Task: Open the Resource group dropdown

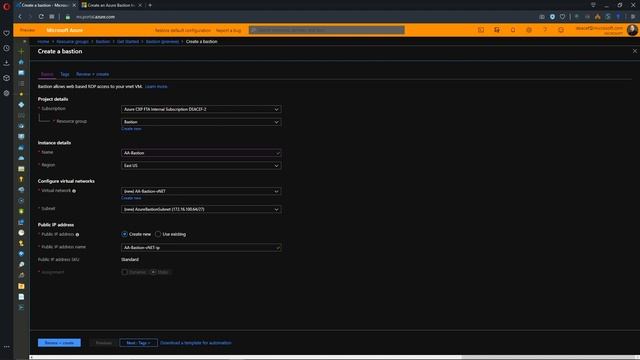Action: (201, 122)
